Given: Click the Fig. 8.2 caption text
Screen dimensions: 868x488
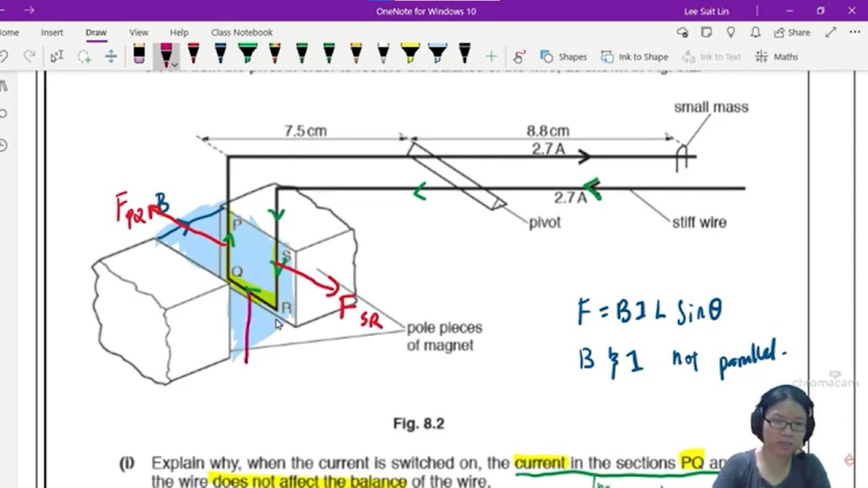Looking at the screenshot, I should pyautogui.click(x=418, y=424).
